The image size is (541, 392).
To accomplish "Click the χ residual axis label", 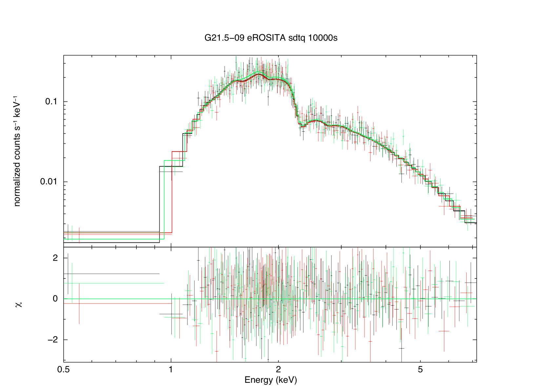I will click(x=18, y=304).
